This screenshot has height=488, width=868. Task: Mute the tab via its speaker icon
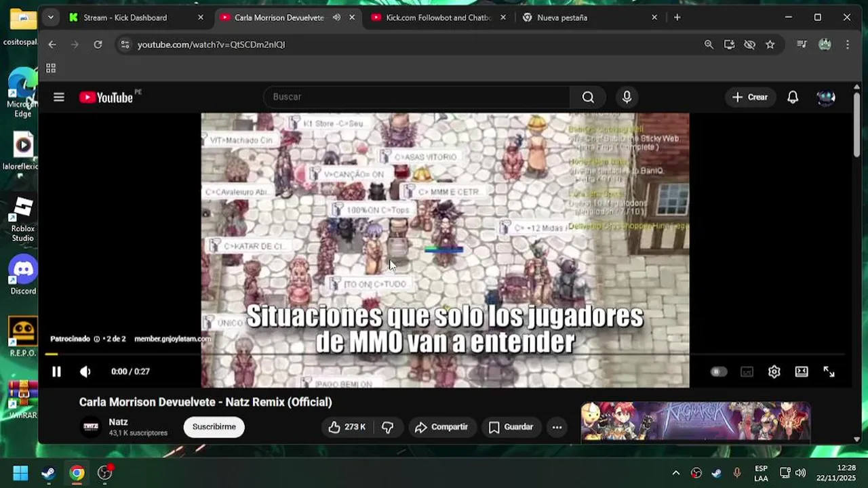[337, 18]
